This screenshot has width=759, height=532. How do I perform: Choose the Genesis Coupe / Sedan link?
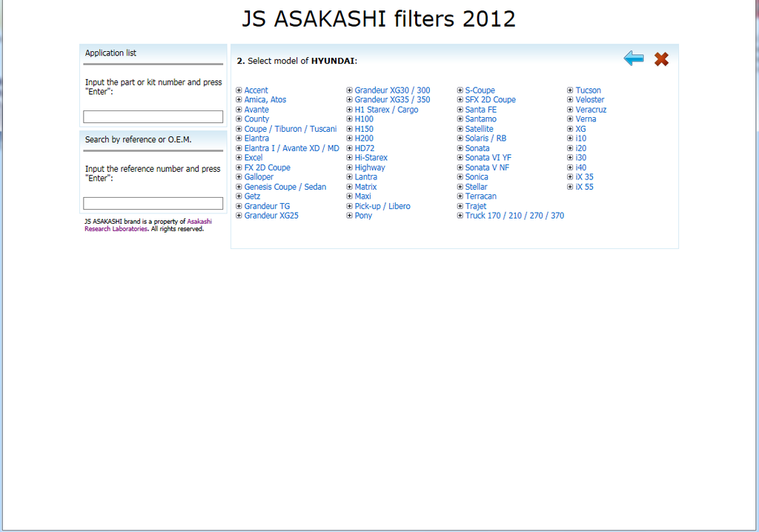[x=285, y=187]
